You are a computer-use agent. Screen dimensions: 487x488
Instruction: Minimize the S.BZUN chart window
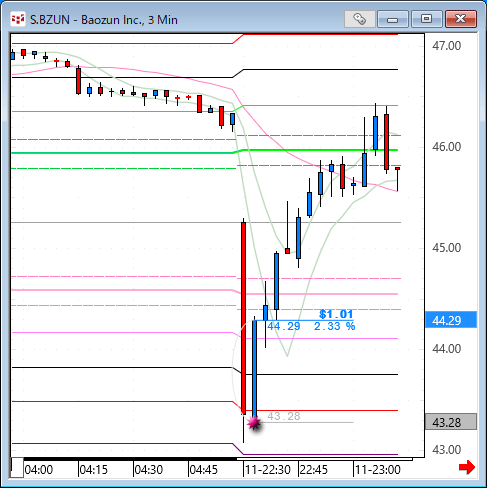tap(393, 19)
